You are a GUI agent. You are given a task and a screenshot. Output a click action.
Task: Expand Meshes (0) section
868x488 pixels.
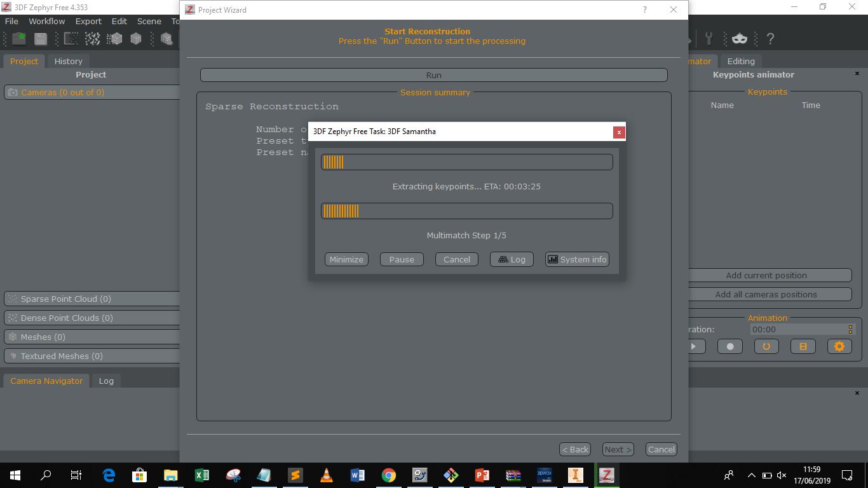[92, 337]
